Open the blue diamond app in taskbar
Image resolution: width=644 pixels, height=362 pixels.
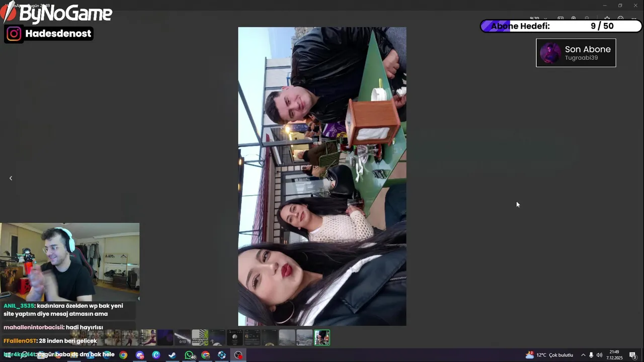pyautogui.click(x=222, y=355)
